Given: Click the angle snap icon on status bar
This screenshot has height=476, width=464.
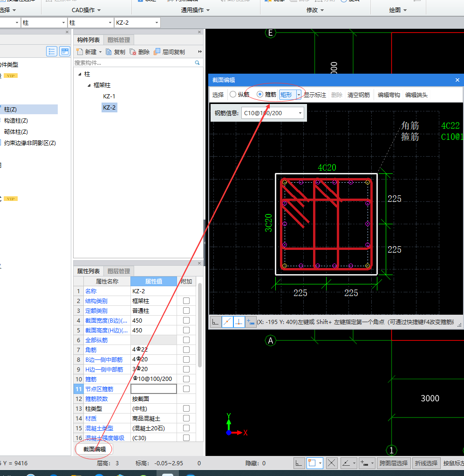Looking at the screenshot, I should [346, 463].
